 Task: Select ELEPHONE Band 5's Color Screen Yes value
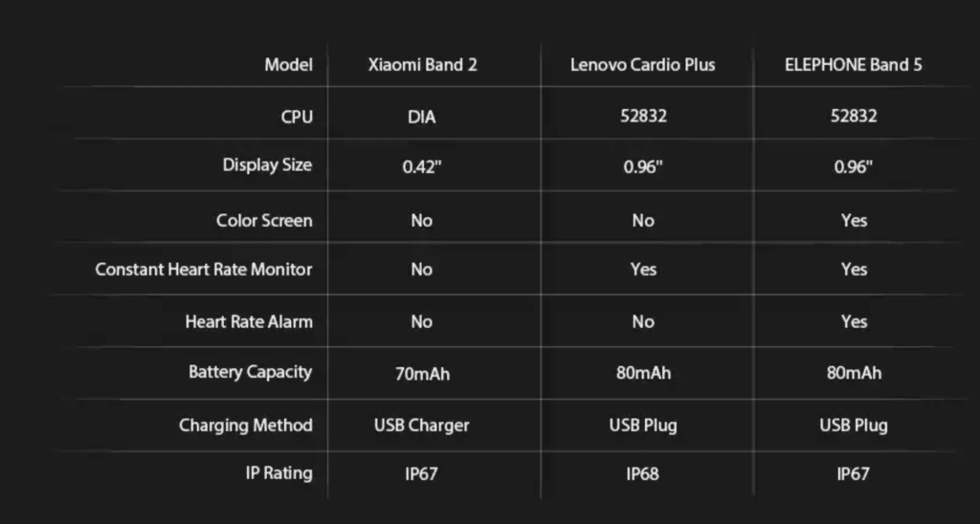click(854, 220)
